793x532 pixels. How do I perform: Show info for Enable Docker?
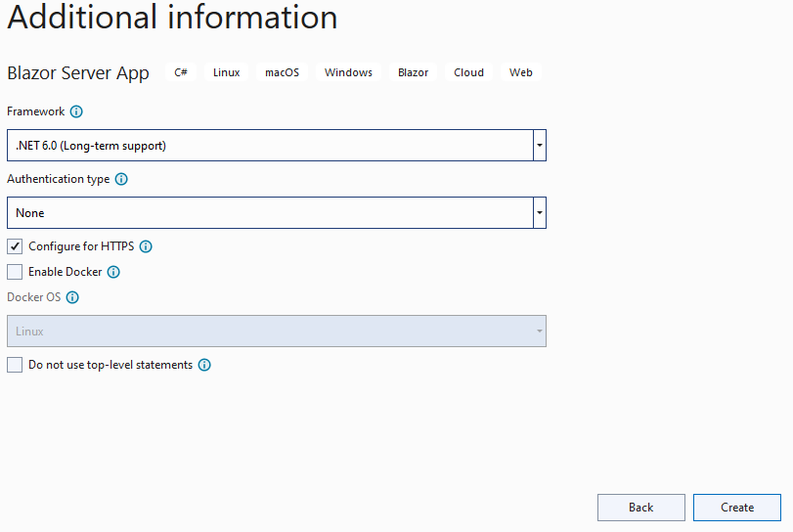point(113,272)
